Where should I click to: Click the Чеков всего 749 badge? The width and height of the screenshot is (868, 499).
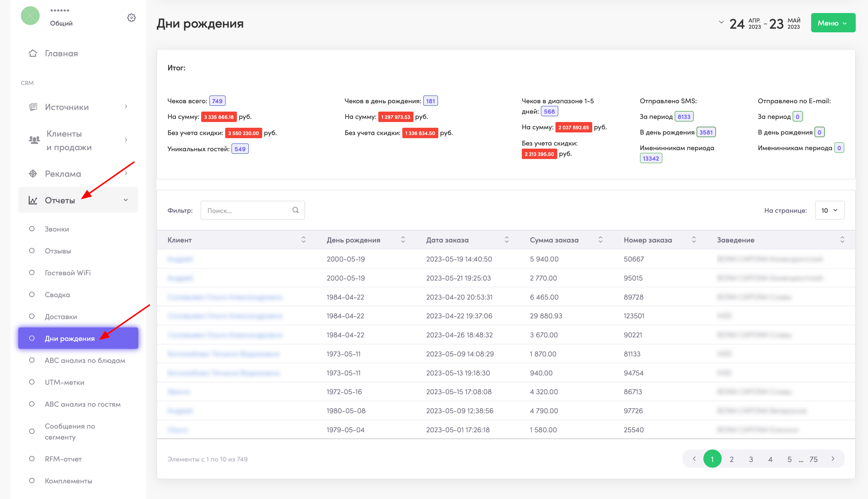pyautogui.click(x=217, y=101)
